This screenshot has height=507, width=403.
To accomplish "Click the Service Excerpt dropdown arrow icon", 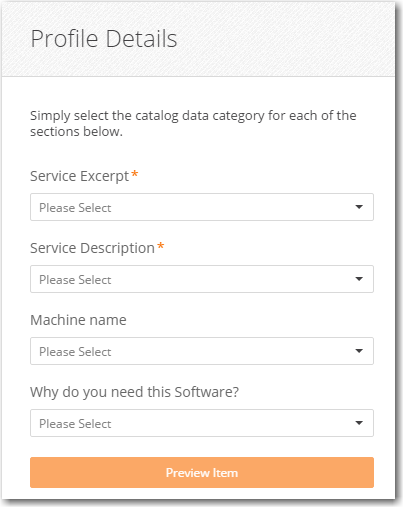I will pyautogui.click(x=359, y=207).
